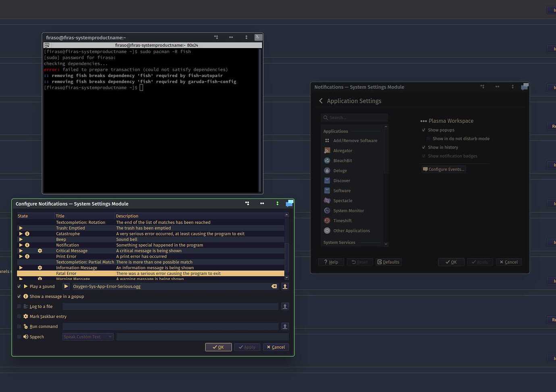Click the Spectacle screenshot icon

327,200
